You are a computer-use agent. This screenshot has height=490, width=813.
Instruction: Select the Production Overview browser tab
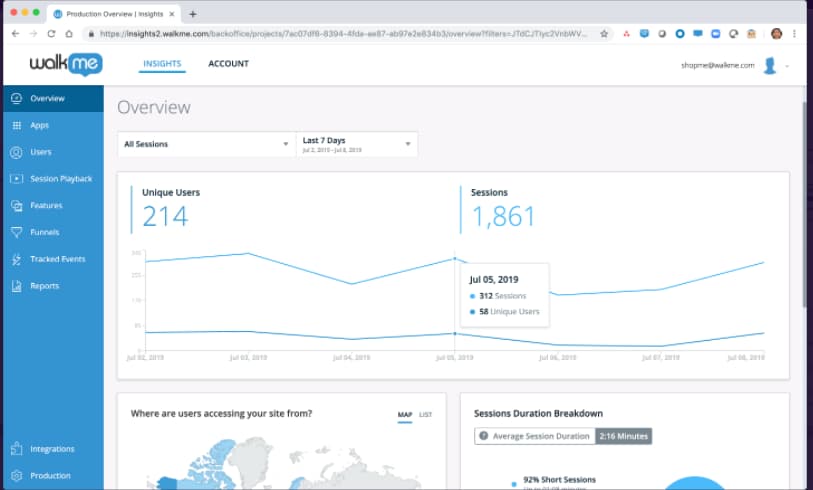[x=114, y=14]
